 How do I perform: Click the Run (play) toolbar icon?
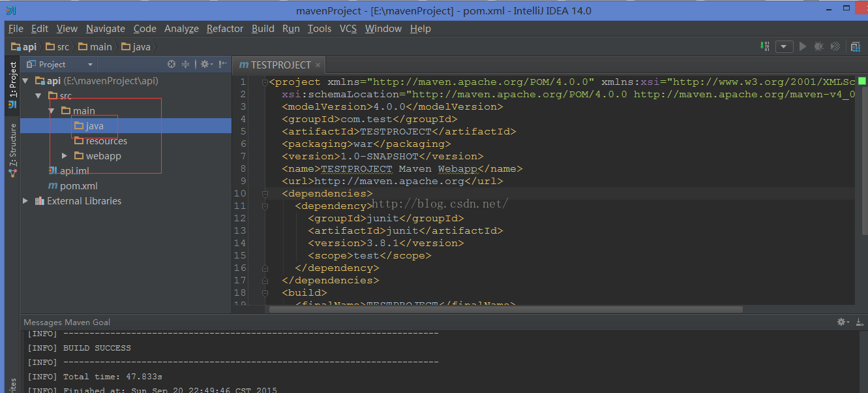(x=803, y=46)
